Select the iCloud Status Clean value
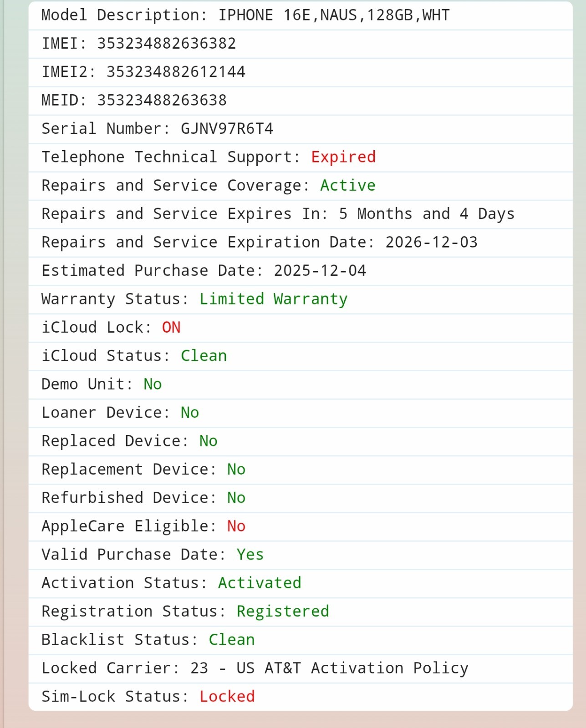The height and width of the screenshot is (728, 586). [204, 356]
